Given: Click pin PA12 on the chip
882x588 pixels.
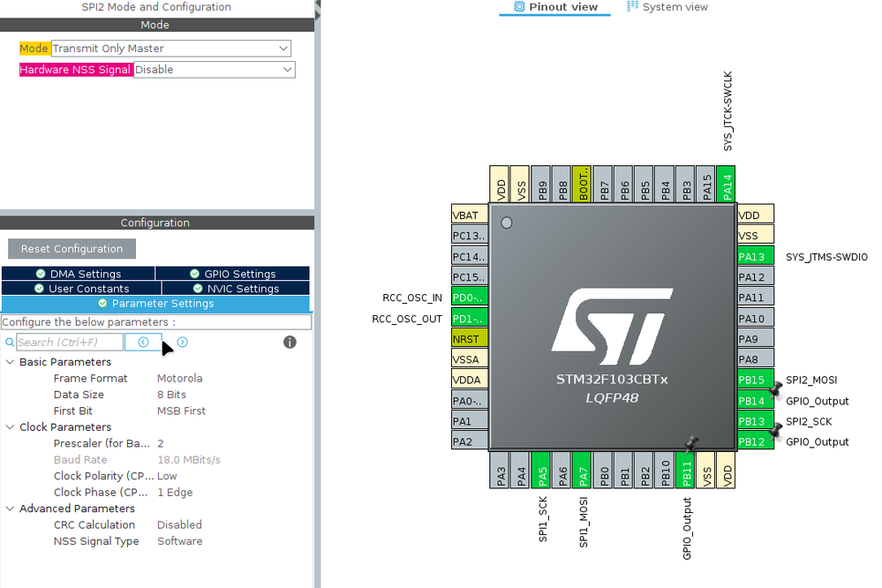Looking at the screenshot, I should [756, 277].
